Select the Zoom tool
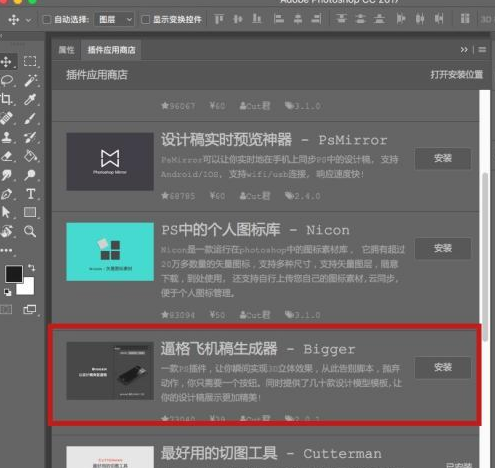 tap(30, 231)
